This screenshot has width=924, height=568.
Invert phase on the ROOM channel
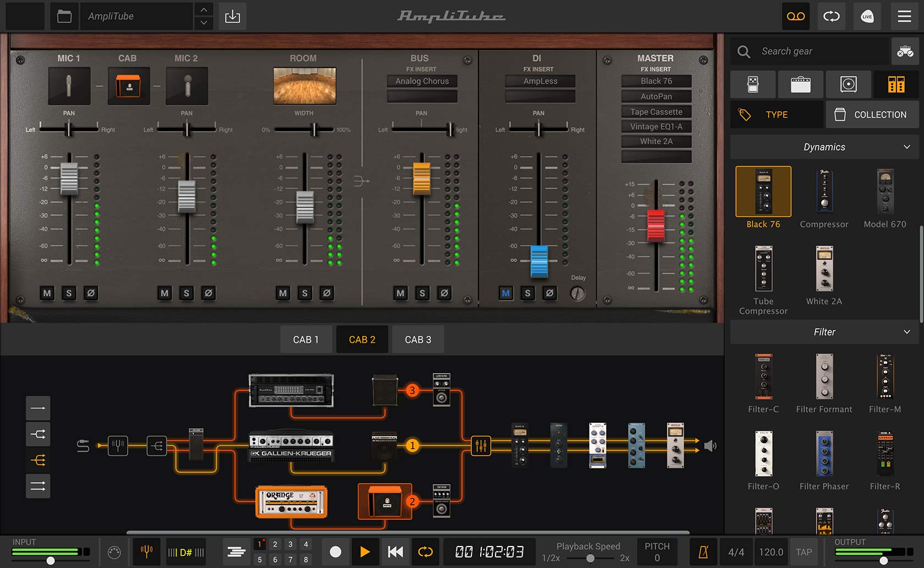point(327,293)
